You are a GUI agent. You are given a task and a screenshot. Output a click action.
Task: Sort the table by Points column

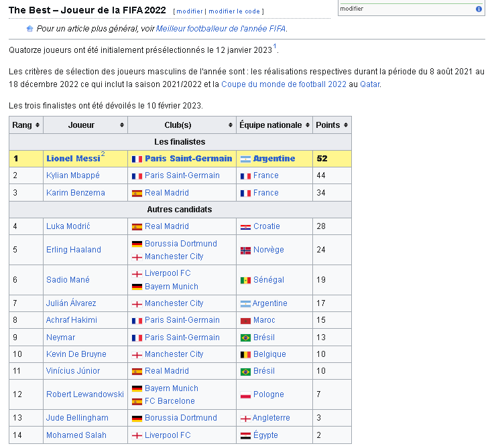(346, 125)
